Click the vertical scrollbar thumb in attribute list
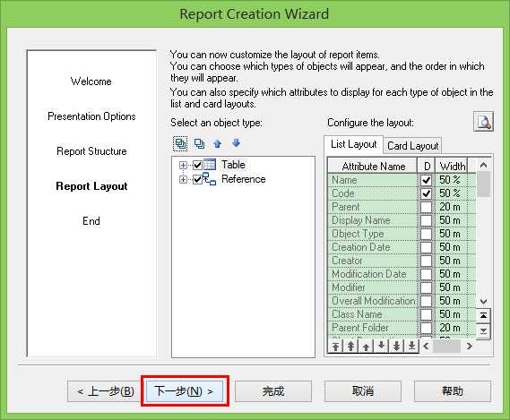The width and height of the screenshot is (510, 420). click(x=483, y=184)
